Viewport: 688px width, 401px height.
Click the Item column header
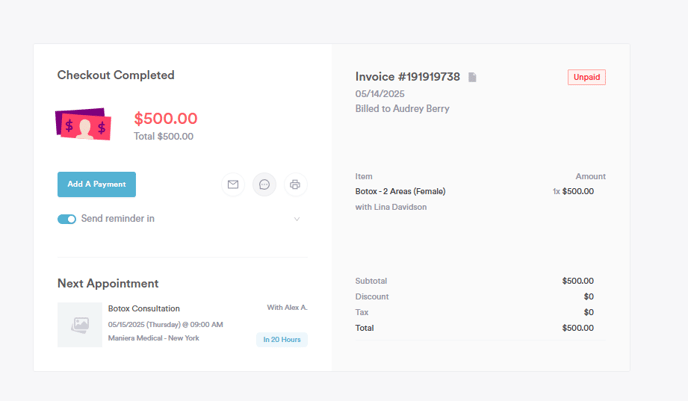click(x=364, y=176)
